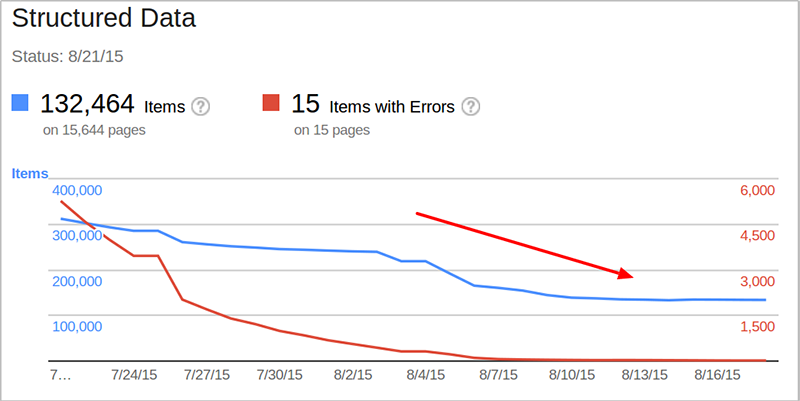Click the 'on 15 pages' text

(x=332, y=130)
